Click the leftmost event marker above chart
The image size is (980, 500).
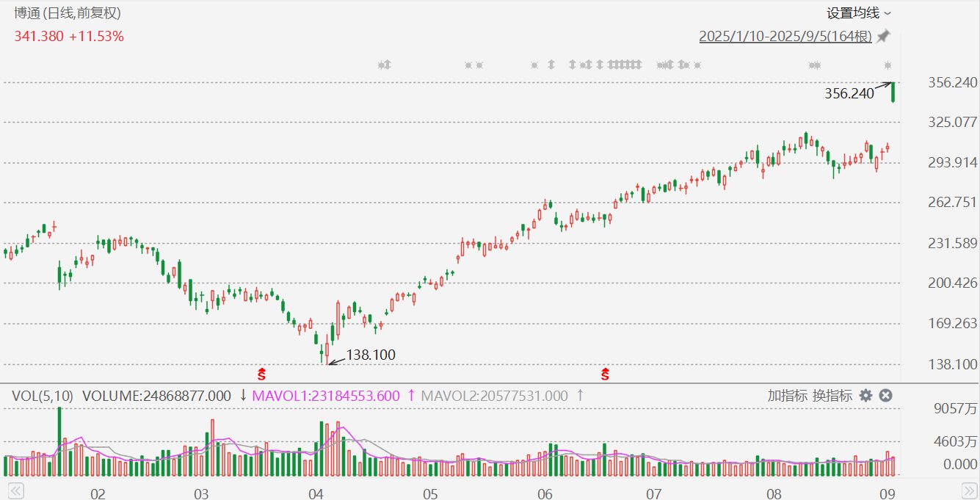coord(382,65)
